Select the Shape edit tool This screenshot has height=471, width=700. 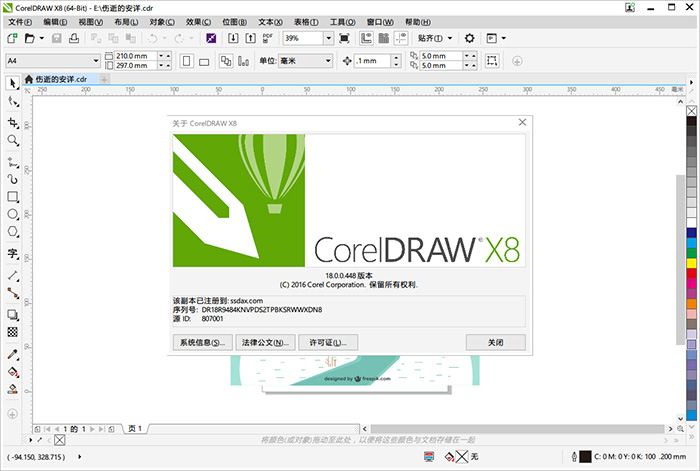coord(12,102)
